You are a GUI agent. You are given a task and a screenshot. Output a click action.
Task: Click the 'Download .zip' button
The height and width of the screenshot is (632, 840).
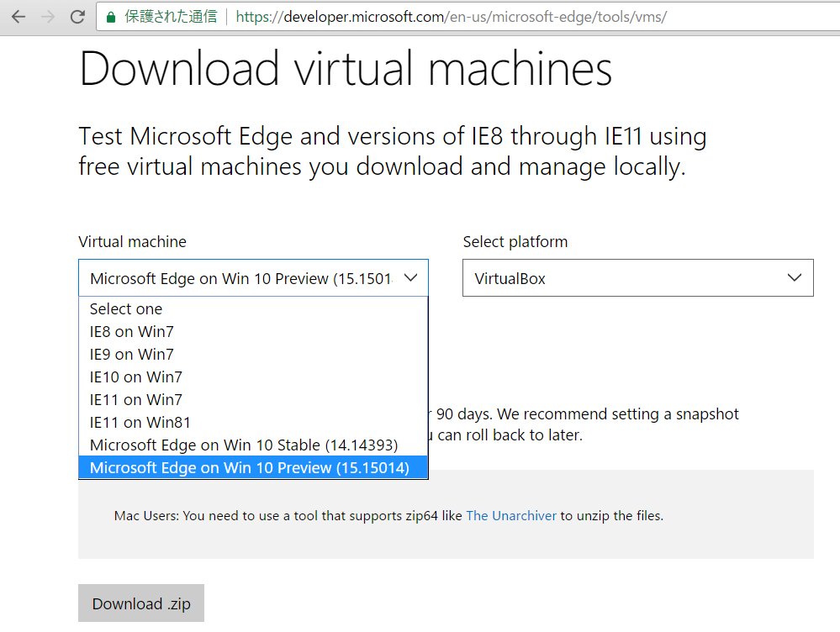tap(141, 603)
